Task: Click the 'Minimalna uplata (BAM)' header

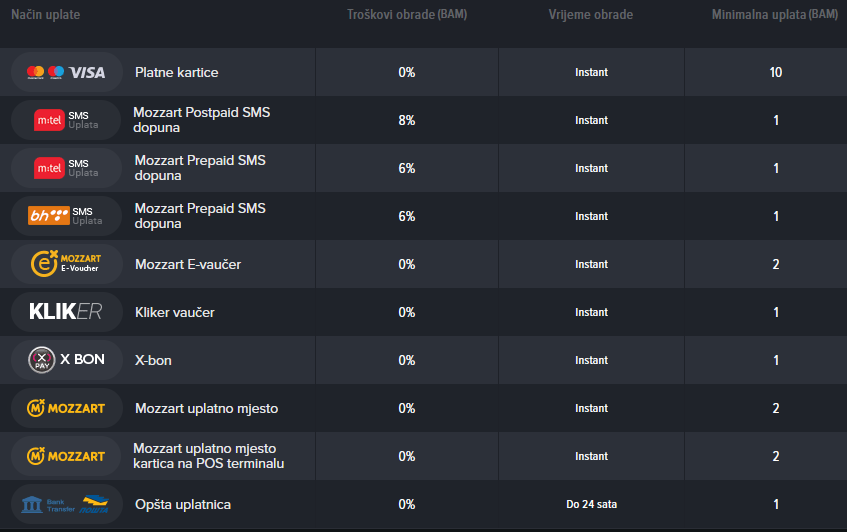Action: [775, 15]
